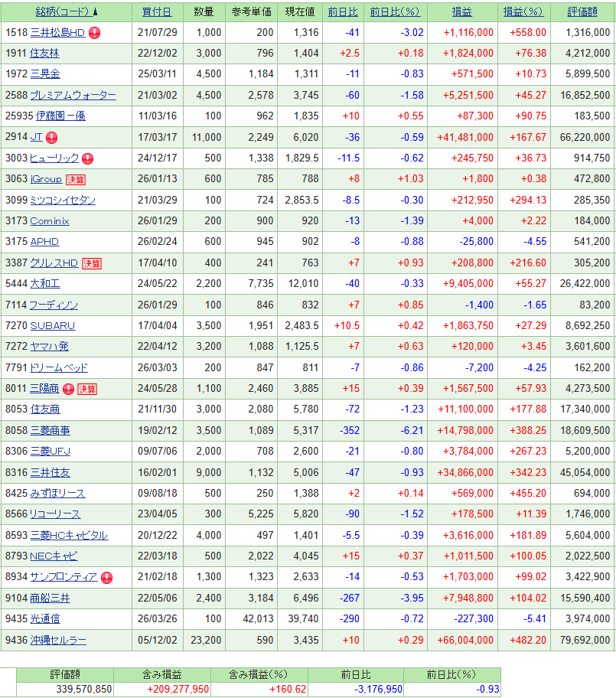Open the 沖縄セルラー stock link
The height and width of the screenshot is (698, 616).
(x=57, y=640)
